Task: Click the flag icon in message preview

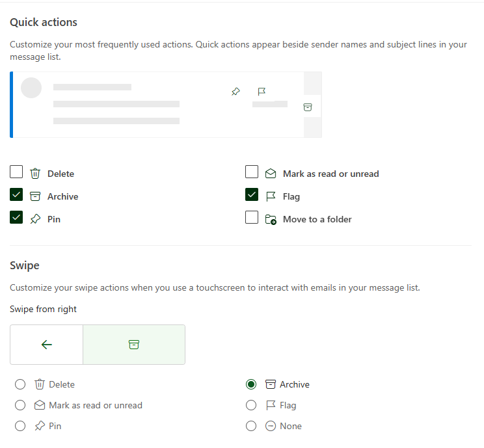Action: point(262,92)
